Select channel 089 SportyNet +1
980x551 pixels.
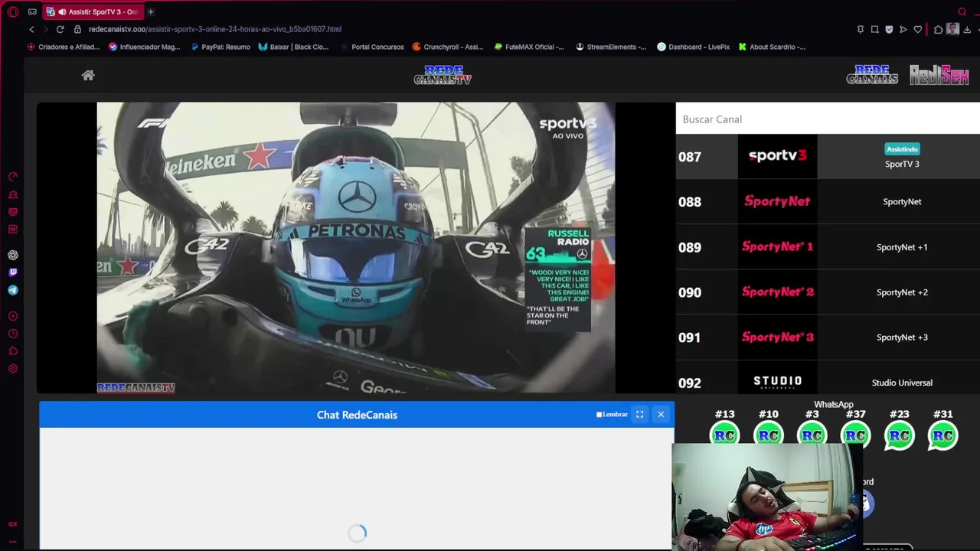coord(828,247)
